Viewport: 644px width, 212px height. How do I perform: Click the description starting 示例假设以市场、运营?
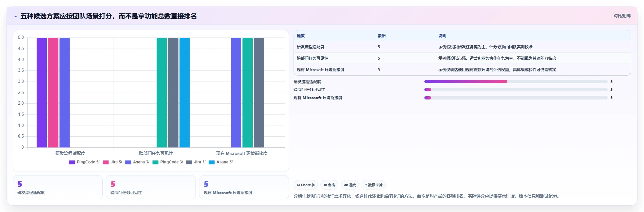pos(497,58)
